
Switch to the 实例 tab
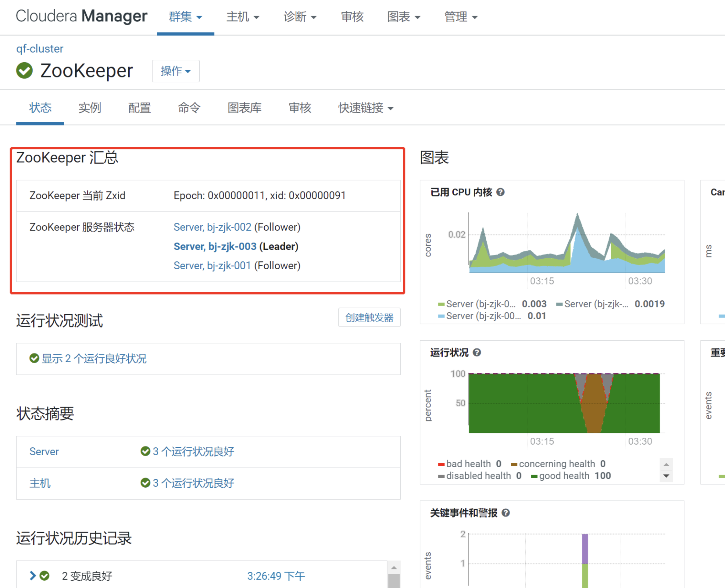tap(89, 108)
